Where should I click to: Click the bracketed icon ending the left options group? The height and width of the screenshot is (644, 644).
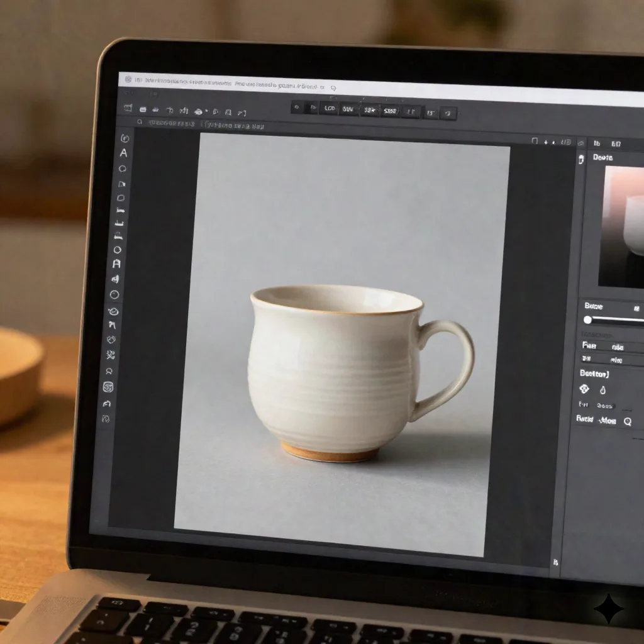(x=241, y=113)
